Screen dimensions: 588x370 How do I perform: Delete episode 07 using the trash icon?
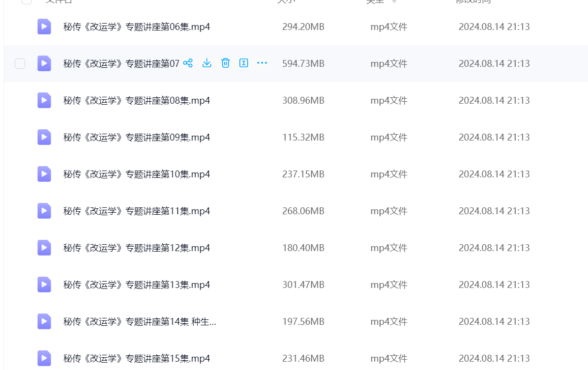click(x=225, y=63)
